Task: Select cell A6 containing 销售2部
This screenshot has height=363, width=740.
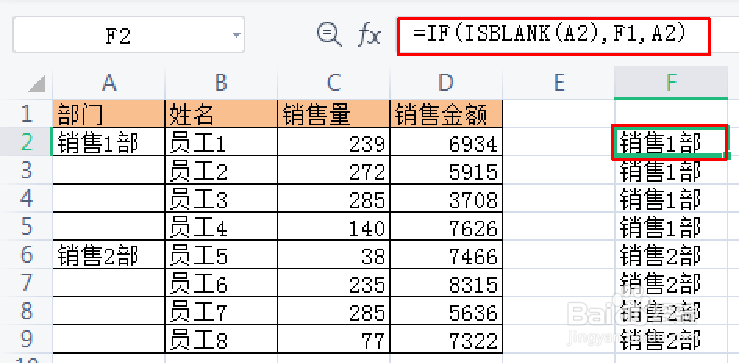Action: click(x=109, y=255)
